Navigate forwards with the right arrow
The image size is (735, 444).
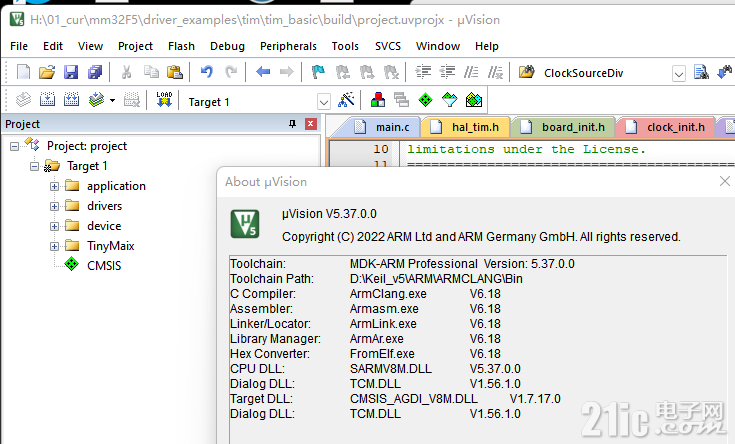pos(286,72)
